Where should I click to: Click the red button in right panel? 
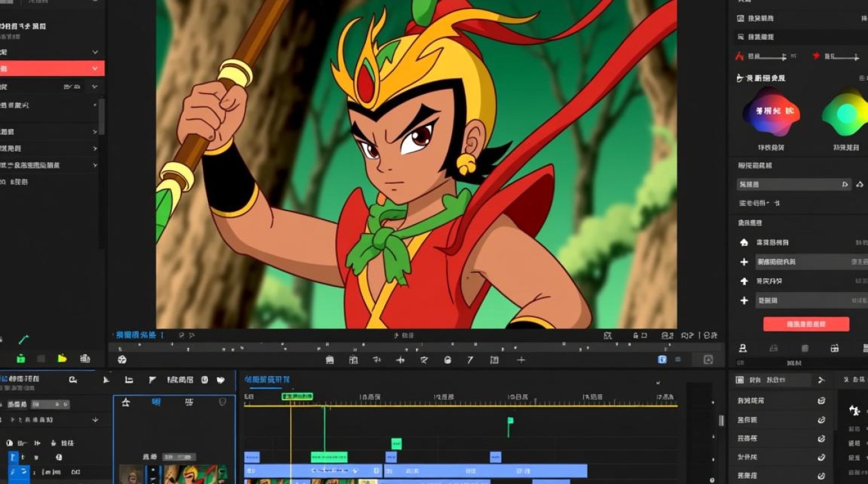(806, 324)
